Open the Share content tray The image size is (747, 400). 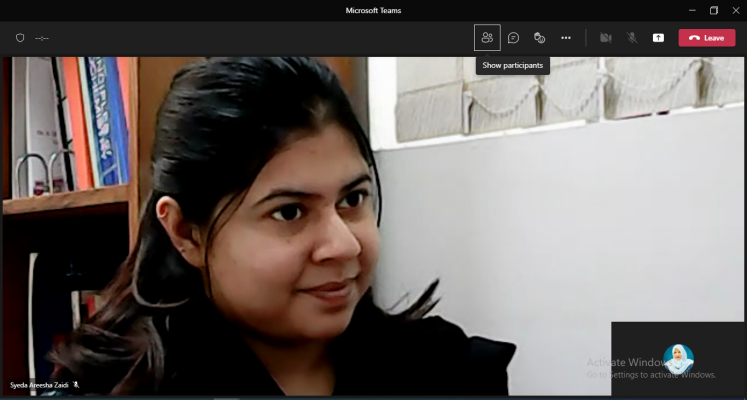point(658,38)
